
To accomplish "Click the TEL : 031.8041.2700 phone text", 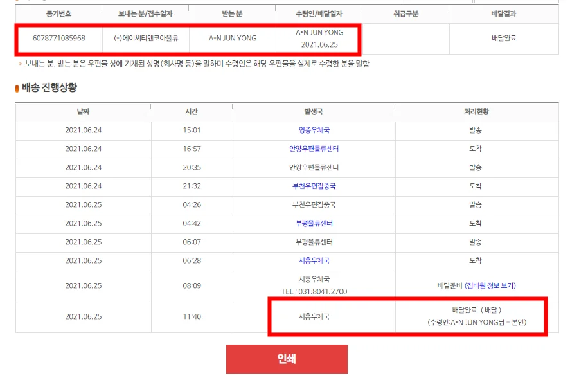I will 314,291.
